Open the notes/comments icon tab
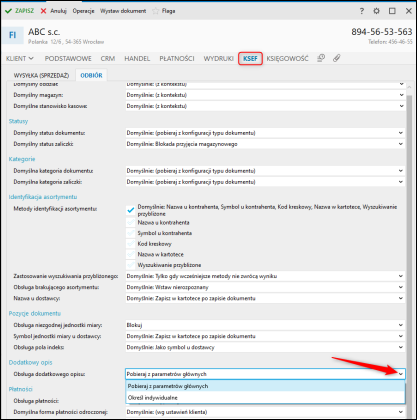 point(321,58)
